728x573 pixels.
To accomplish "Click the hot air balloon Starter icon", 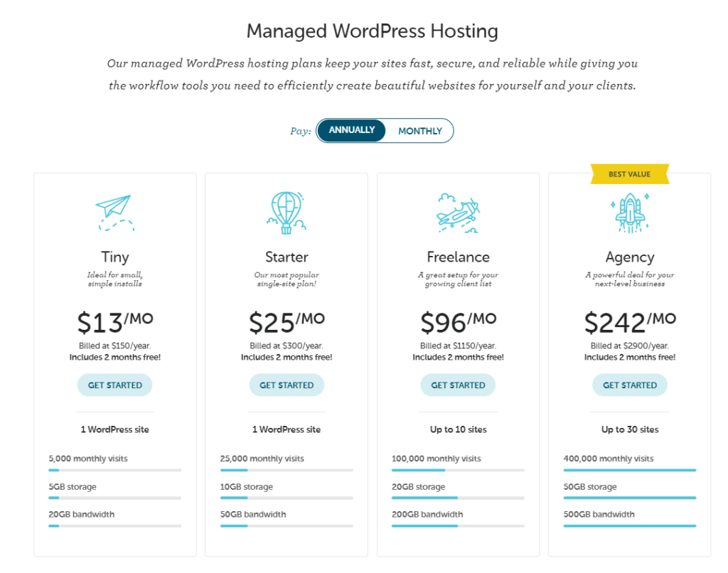I will point(286,212).
